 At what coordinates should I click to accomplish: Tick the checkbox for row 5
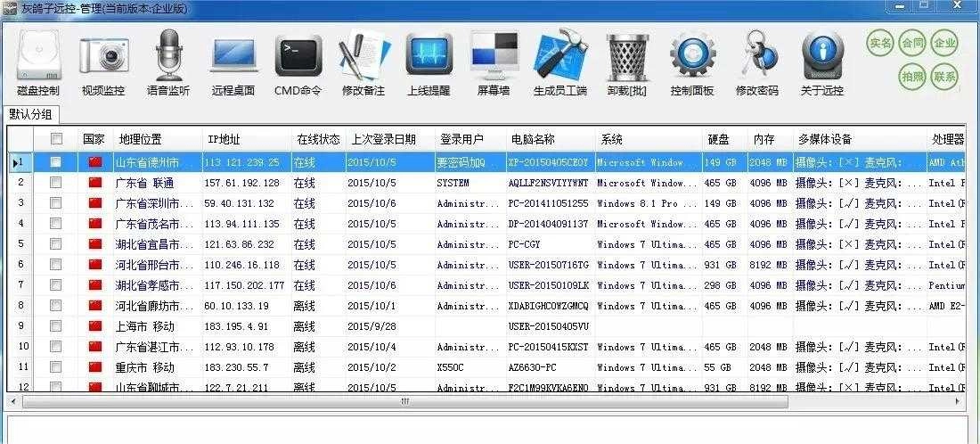click(56, 244)
